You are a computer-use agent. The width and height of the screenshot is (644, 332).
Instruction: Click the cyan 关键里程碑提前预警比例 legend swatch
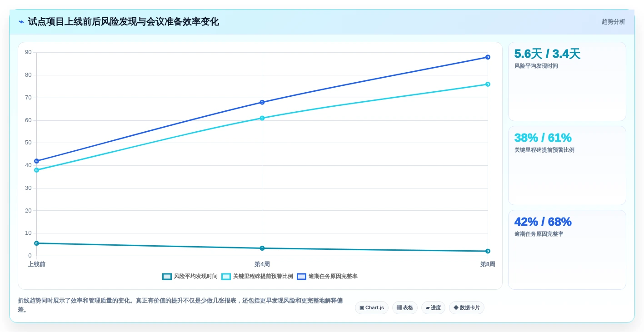[x=226, y=277]
